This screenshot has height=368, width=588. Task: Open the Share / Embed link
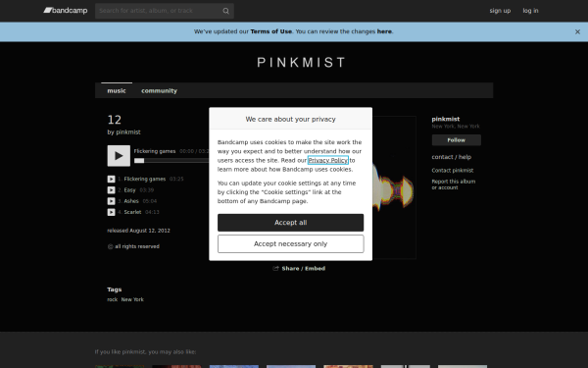click(x=304, y=269)
